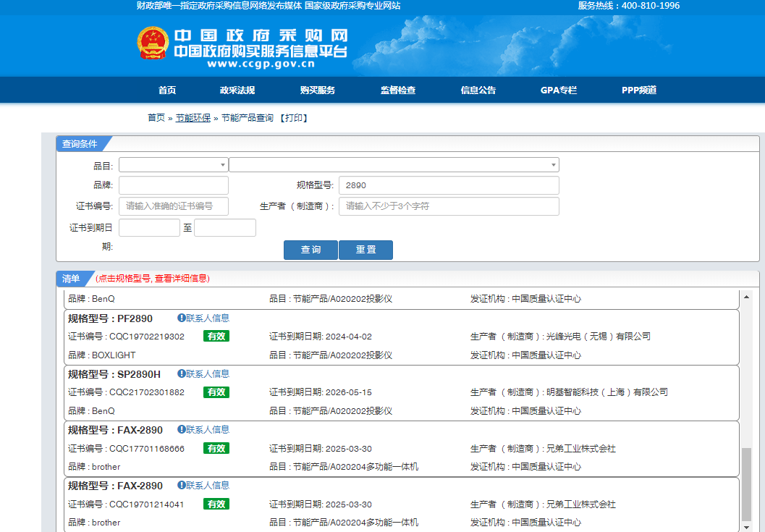Click expiry date 2026-05-15
Screen dimensions: 765x532
[x=348, y=392]
